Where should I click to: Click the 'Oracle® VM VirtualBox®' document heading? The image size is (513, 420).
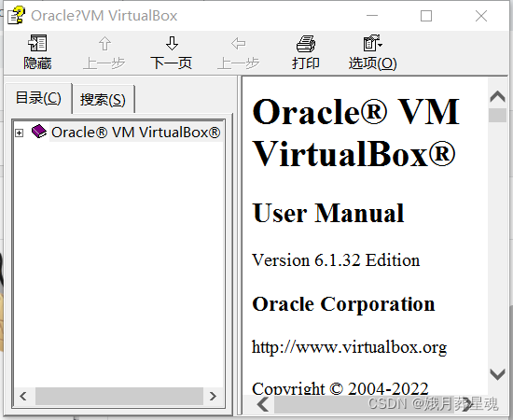click(356, 133)
